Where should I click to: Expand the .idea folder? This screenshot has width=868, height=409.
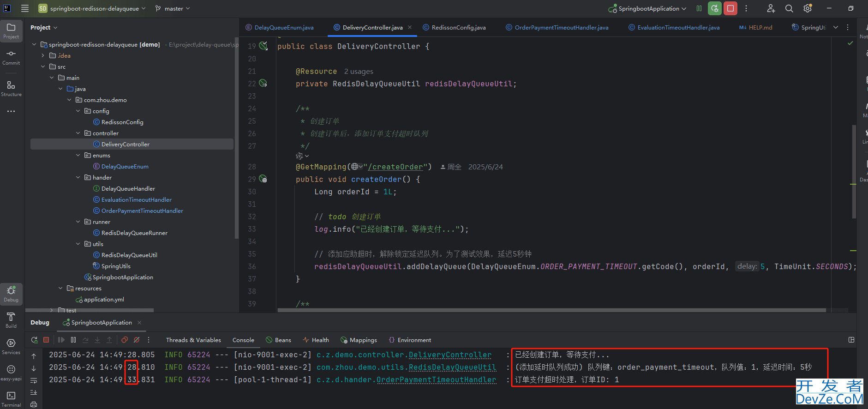(x=43, y=56)
